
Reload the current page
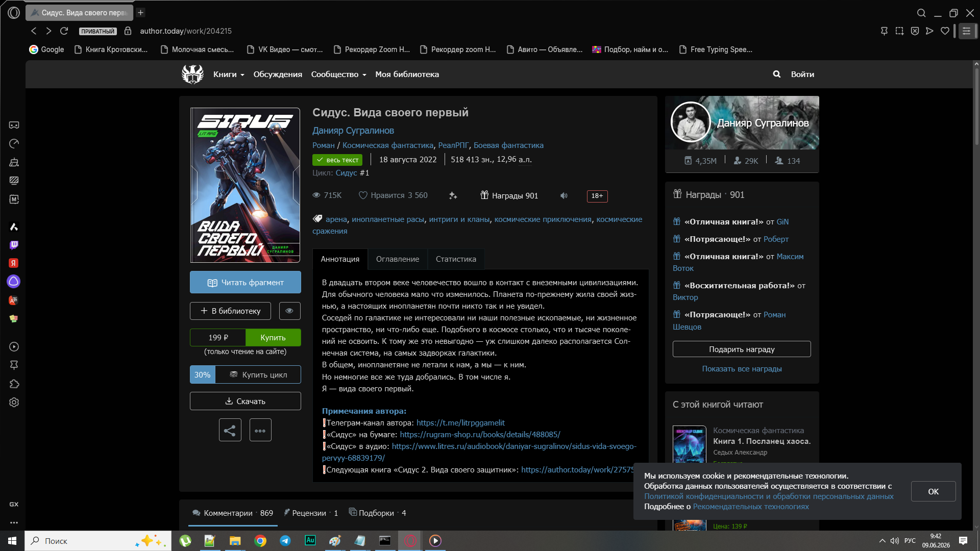(x=64, y=31)
